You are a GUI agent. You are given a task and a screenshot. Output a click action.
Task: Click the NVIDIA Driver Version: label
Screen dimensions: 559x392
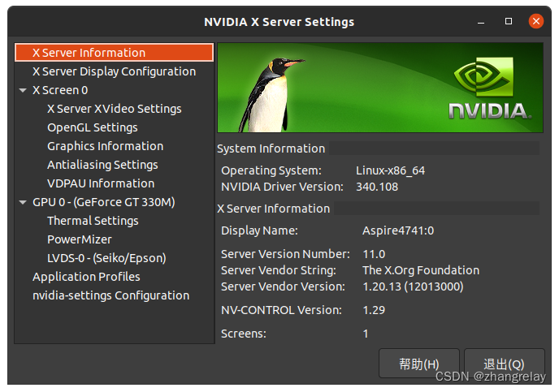click(282, 187)
